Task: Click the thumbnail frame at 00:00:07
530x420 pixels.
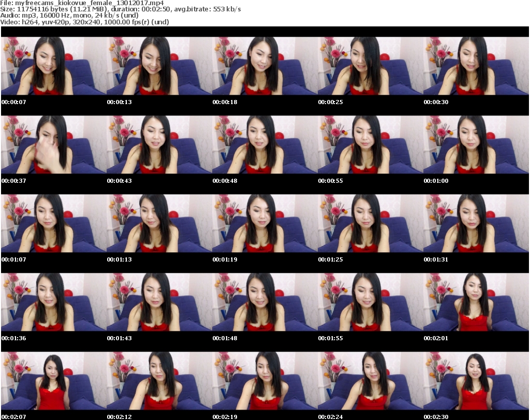Action: pyautogui.click(x=54, y=66)
